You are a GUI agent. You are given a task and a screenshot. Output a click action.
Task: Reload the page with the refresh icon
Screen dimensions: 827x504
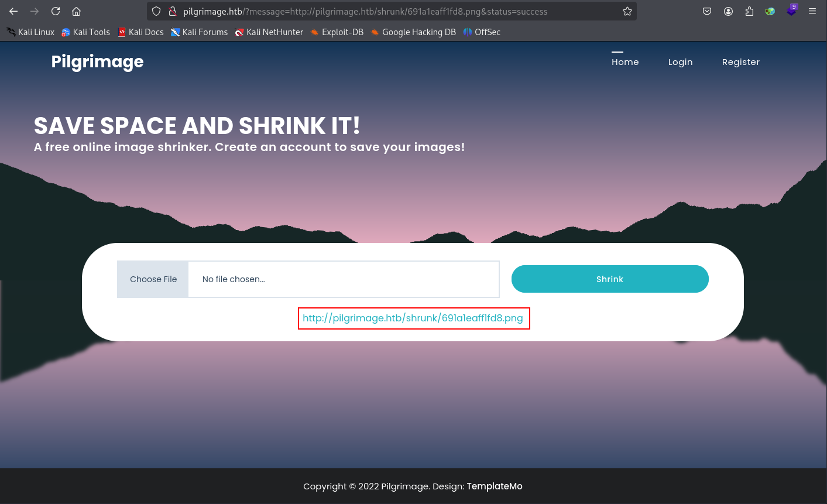[56, 11]
